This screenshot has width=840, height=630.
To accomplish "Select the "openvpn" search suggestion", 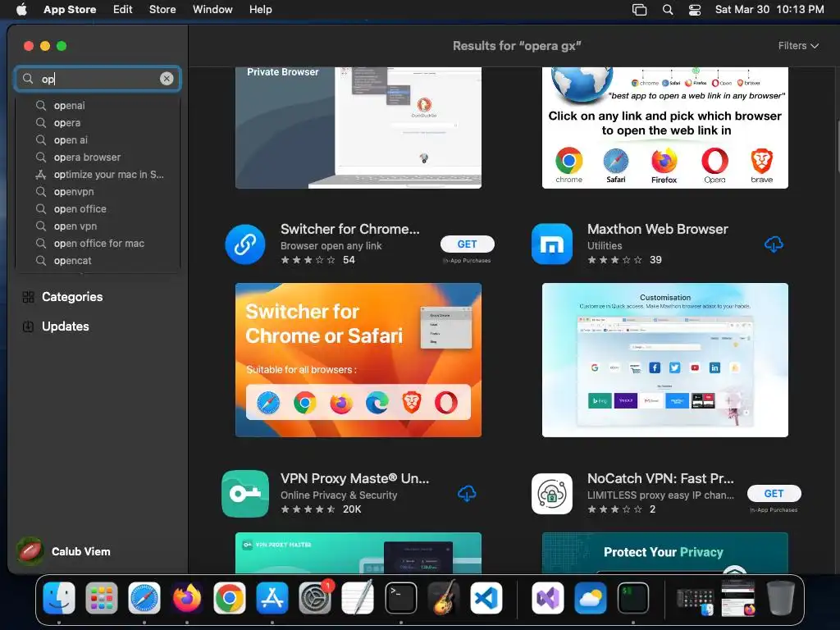I will click(x=98, y=192).
